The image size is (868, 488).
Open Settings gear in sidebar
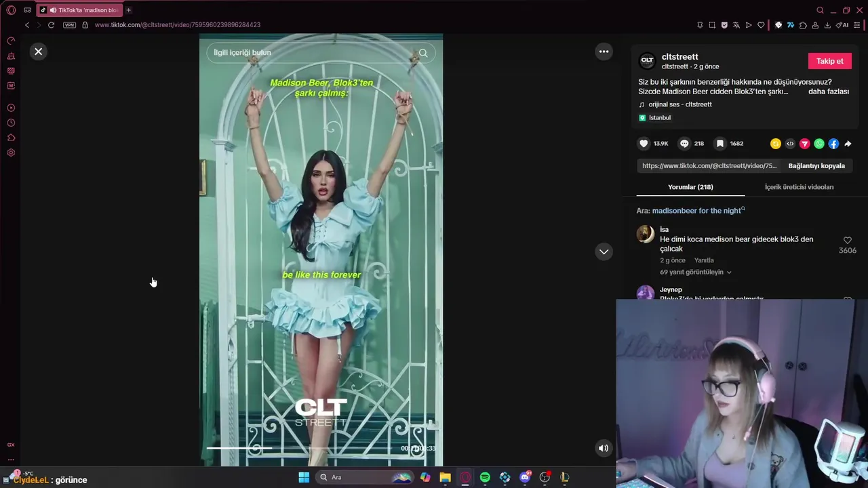(11, 152)
